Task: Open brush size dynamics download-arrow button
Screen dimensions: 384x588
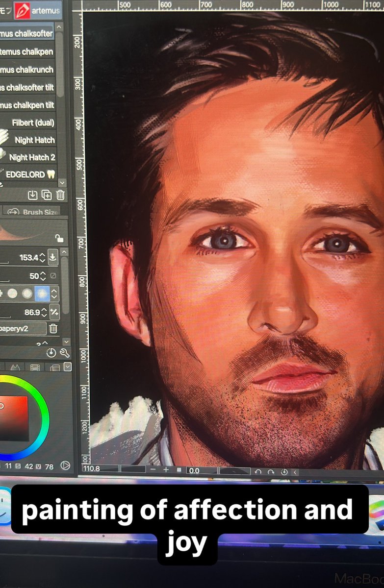Action: [x=53, y=257]
